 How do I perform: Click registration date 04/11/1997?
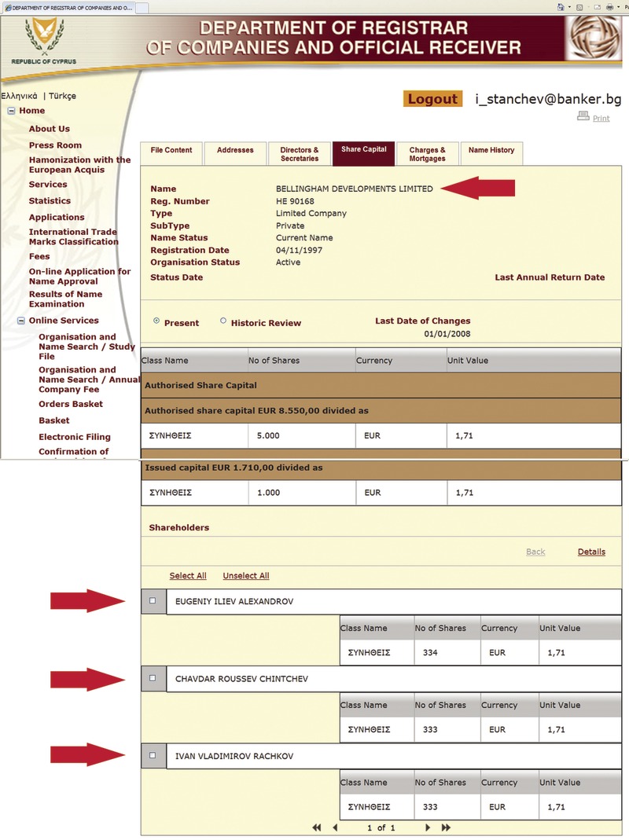(x=300, y=250)
